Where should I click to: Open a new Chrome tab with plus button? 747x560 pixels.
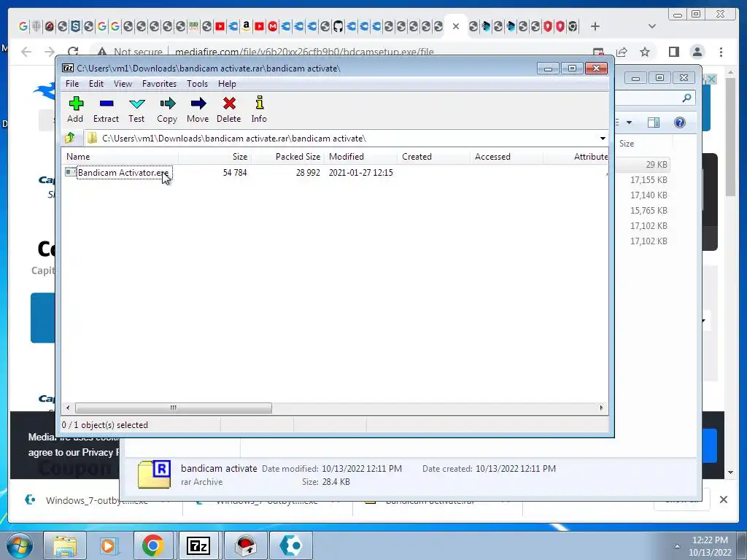coord(595,26)
